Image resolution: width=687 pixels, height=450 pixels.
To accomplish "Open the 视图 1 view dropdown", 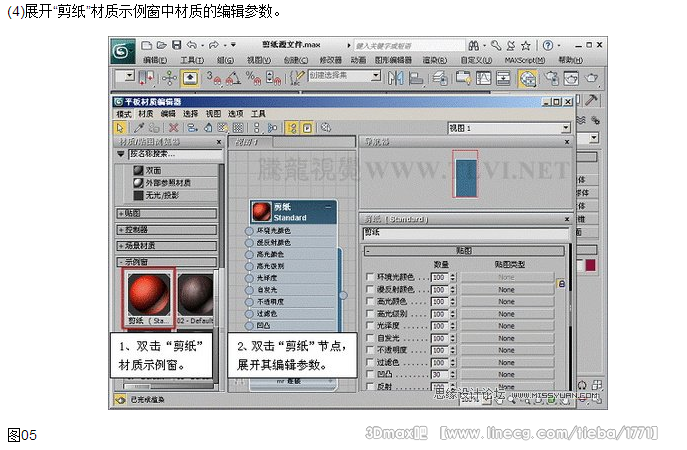I will tap(566, 128).
